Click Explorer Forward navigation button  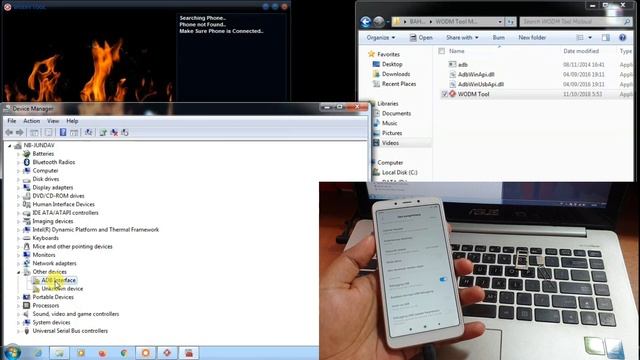pyautogui.click(x=379, y=21)
